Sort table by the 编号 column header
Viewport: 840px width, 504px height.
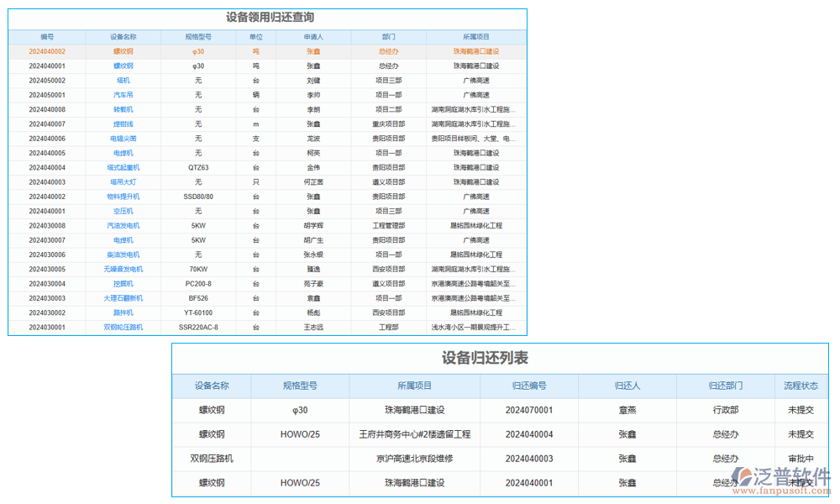click(45, 36)
